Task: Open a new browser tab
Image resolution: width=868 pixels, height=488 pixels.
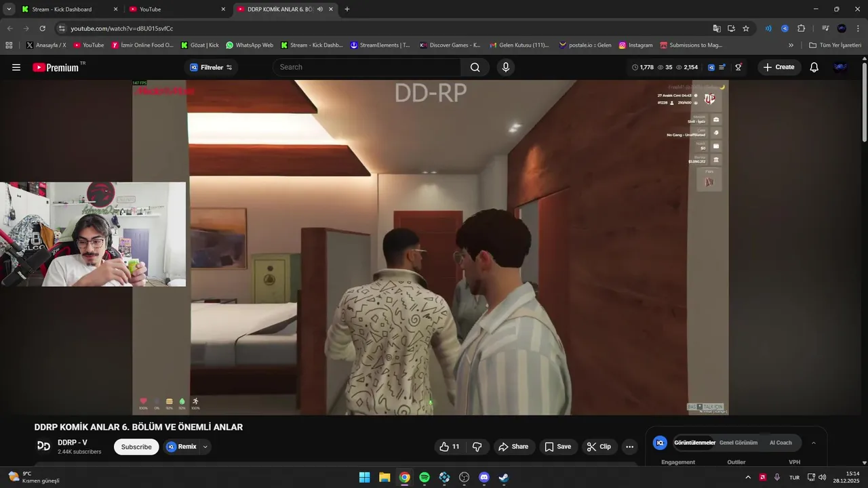Action: (x=347, y=9)
